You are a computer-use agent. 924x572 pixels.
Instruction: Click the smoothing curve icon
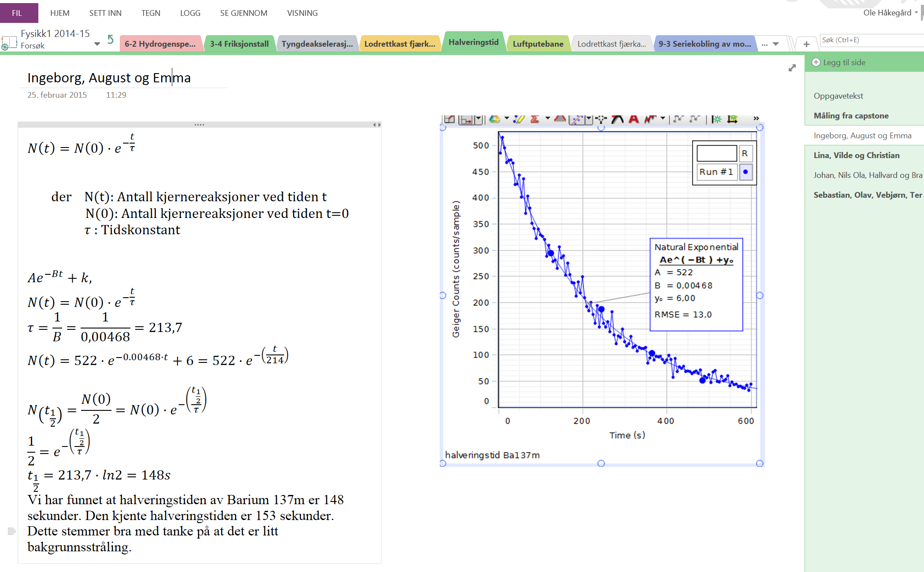tap(650, 119)
